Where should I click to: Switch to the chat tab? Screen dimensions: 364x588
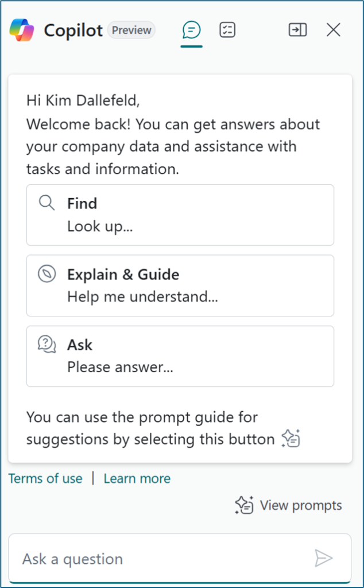[191, 30]
